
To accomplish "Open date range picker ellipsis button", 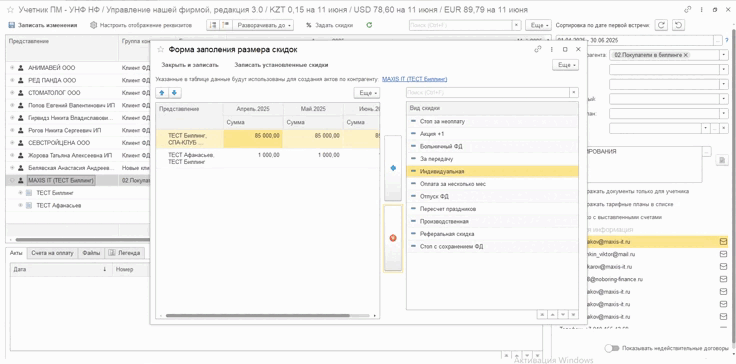I will click(x=717, y=41).
